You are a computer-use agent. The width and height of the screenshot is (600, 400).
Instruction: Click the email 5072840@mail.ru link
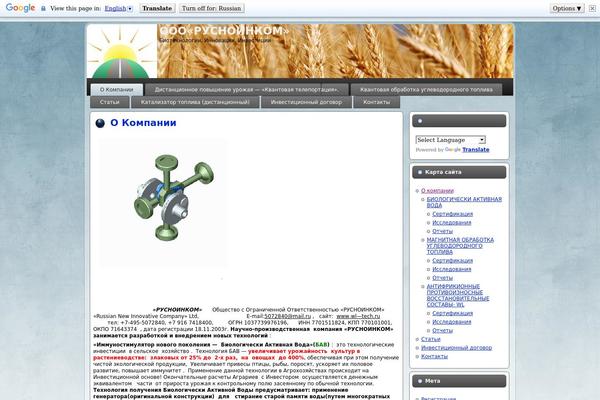pyautogui.click(x=287, y=316)
